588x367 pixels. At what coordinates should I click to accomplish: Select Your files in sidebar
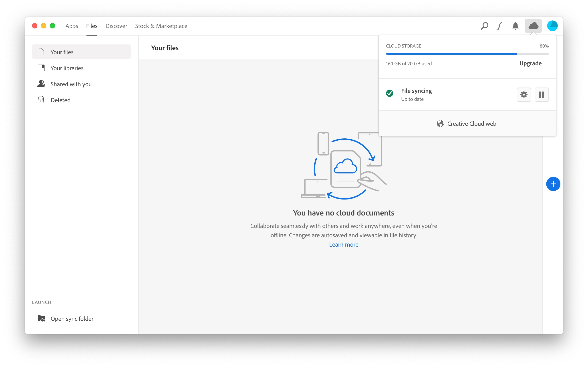62,52
